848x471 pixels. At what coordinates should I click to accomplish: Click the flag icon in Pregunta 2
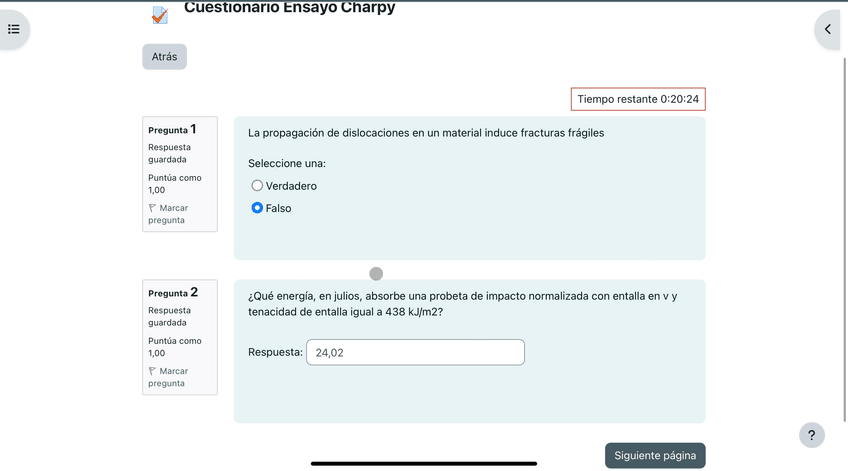[x=153, y=371]
